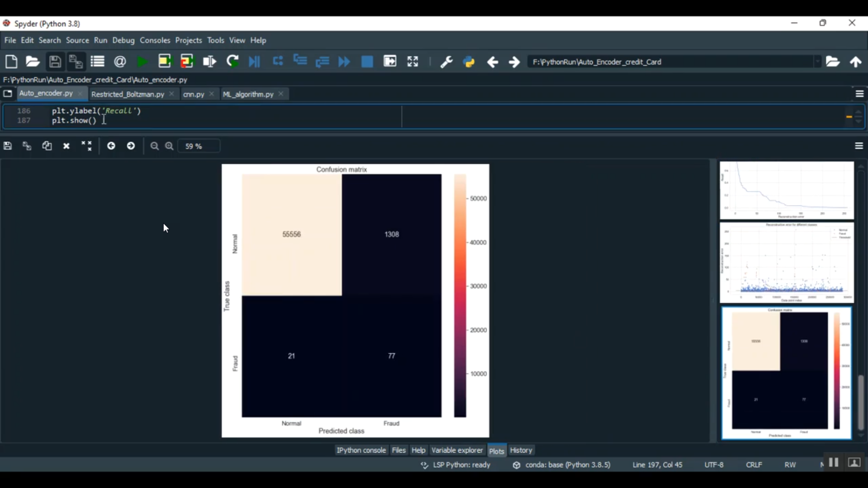Expand the working directory path dropdown

(817, 62)
